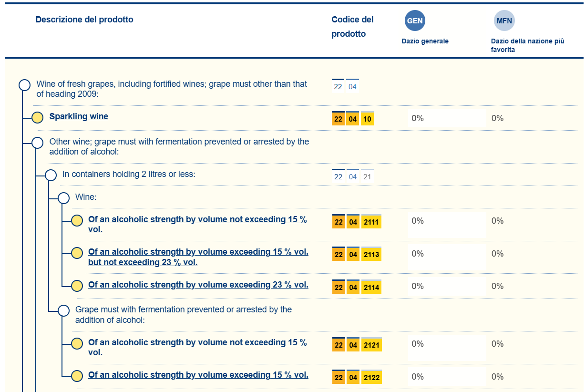Click the Codice del prodotto column header
The width and height of the screenshot is (585, 392).
coord(352,27)
